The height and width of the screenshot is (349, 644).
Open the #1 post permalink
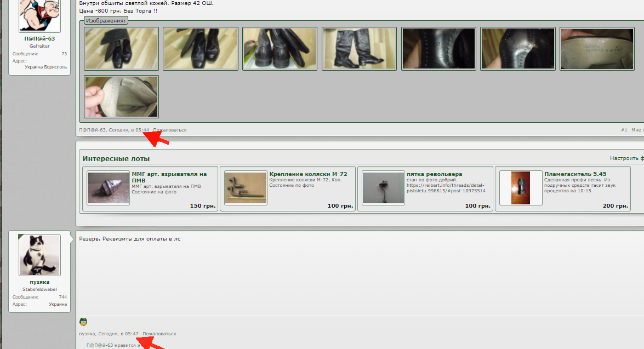click(x=624, y=130)
